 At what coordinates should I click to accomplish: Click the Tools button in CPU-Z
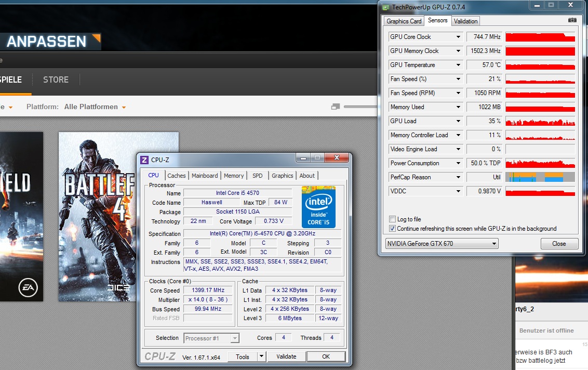(x=243, y=356)
